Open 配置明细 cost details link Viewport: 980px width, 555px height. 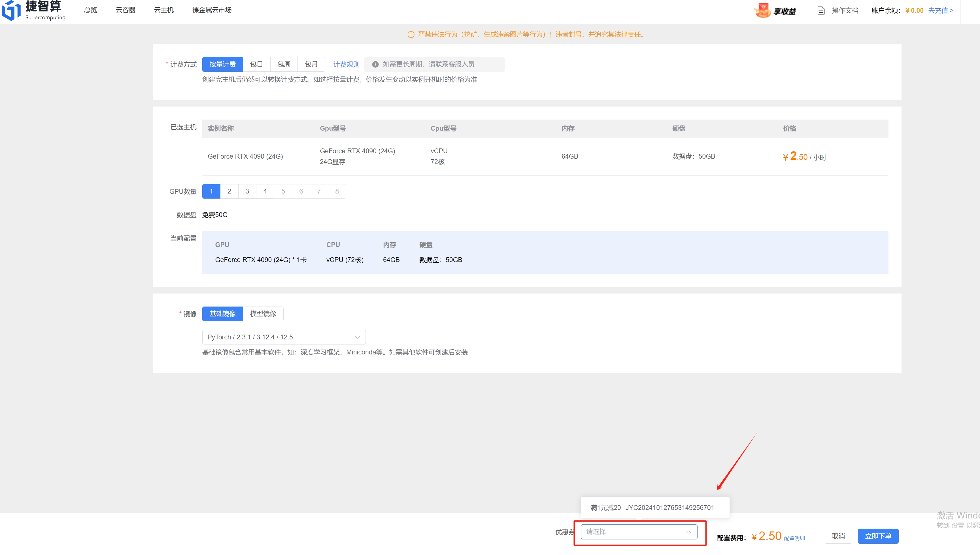tap(794, 538)
